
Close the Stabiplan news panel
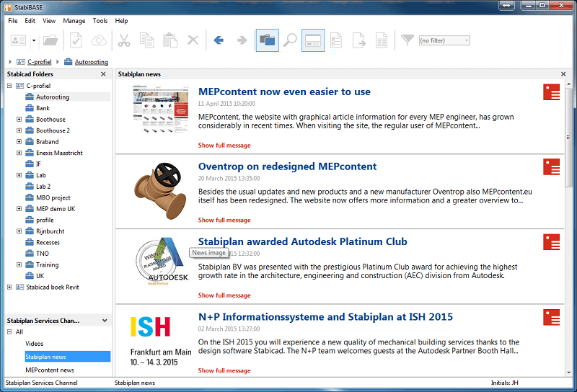563,74
